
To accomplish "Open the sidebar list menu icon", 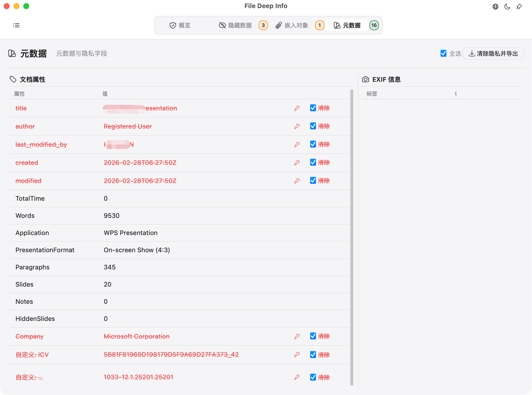I will (x=16, y=25).
